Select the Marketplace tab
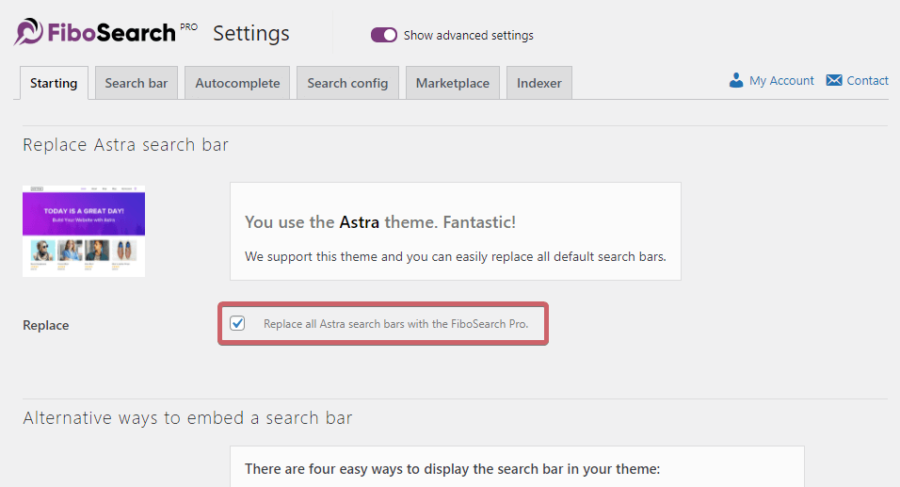The height and width of the screenshot is (487, 900). click(x=452, y=83)
